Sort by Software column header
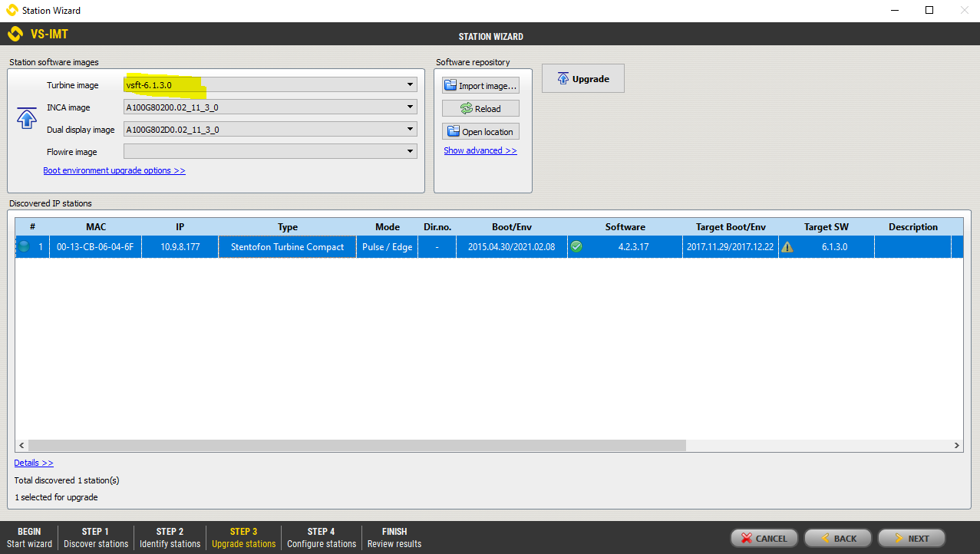 625,226
